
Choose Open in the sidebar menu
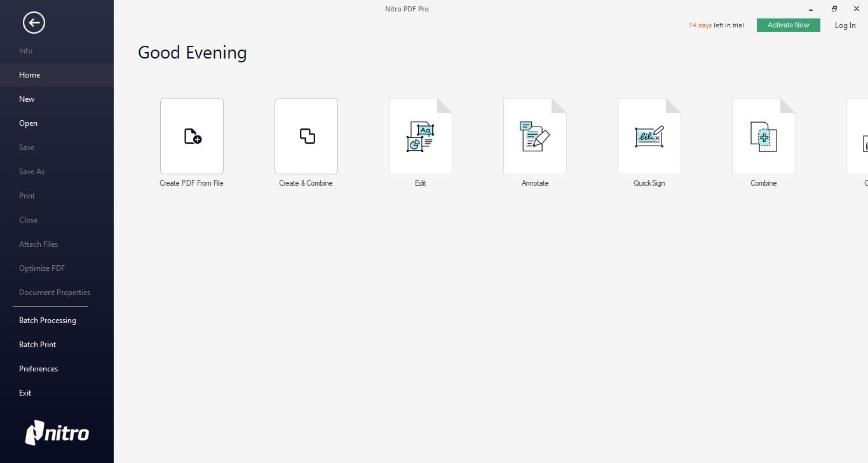tap(57, 123)
